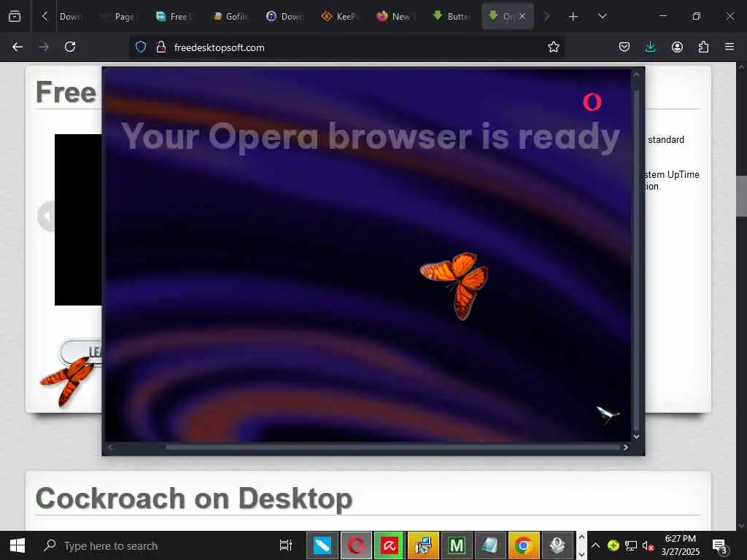This screenshot has height=560, width=747.
Task: Click the butterfly near the page's left edge
Action: (68, 382)
